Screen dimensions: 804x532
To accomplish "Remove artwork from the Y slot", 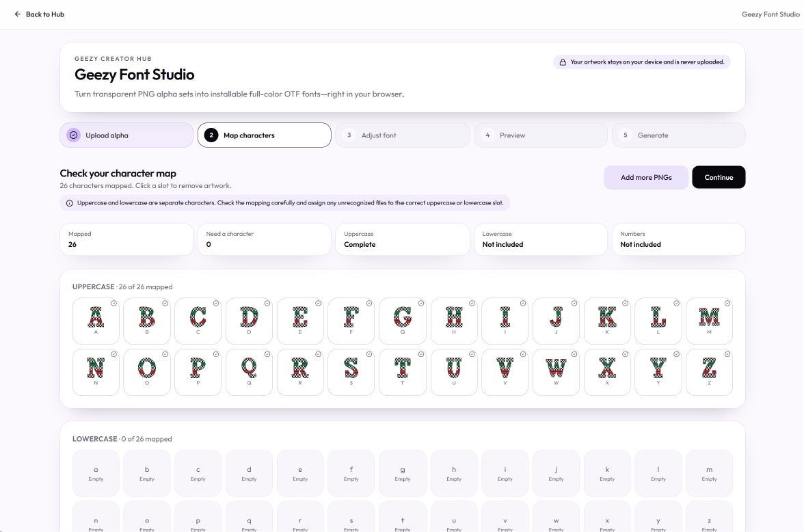I will pyautogui.click(x=658, y=372).
